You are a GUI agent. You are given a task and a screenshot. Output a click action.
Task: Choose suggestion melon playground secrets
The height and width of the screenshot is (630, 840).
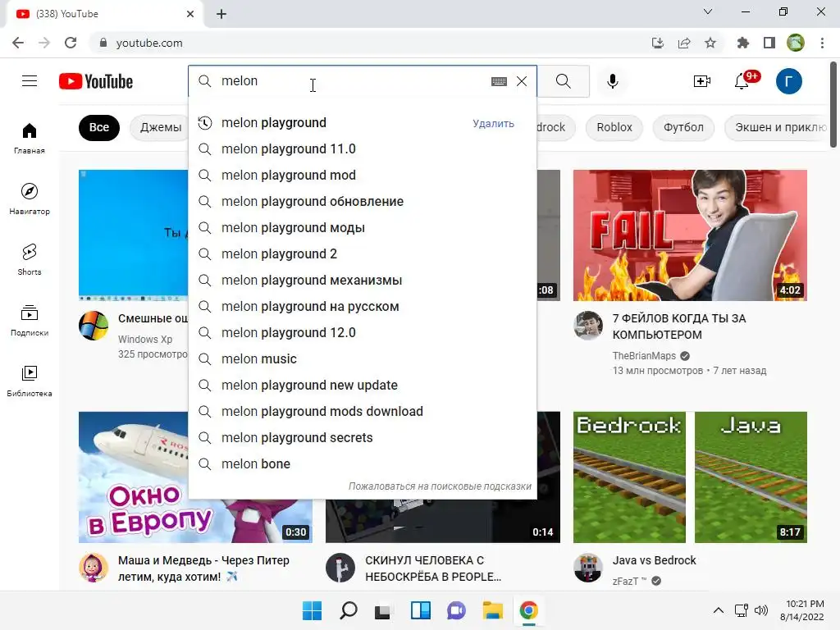362,438
